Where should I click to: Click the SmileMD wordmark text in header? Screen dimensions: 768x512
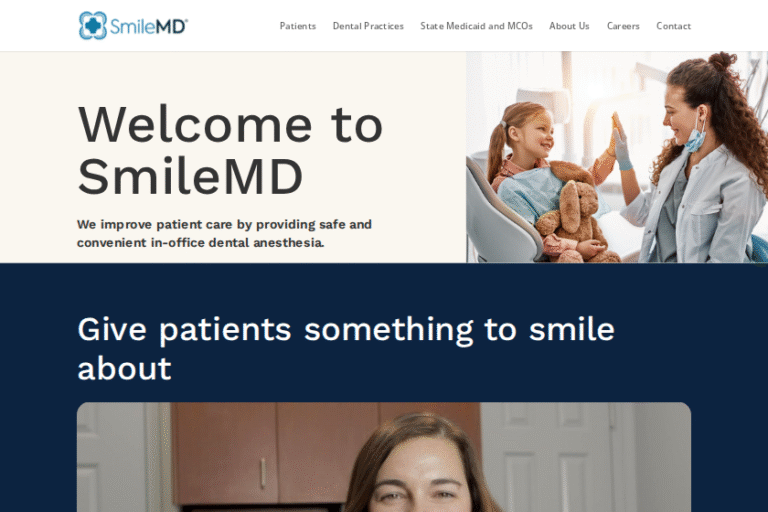(x=149, y=26)
